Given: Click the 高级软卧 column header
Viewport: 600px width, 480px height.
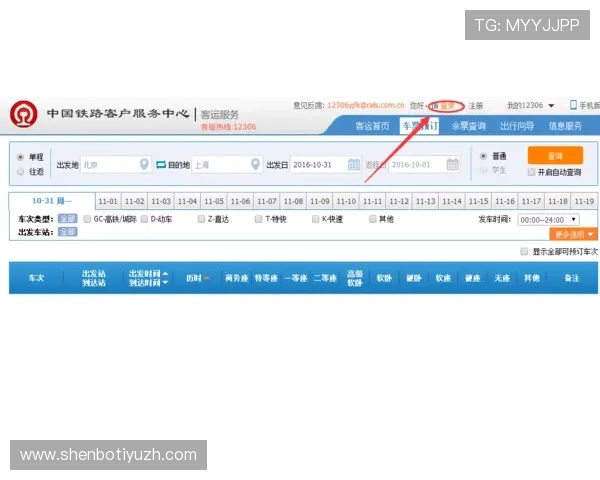Looking at the screenshot, I should (x=355, y=278).
